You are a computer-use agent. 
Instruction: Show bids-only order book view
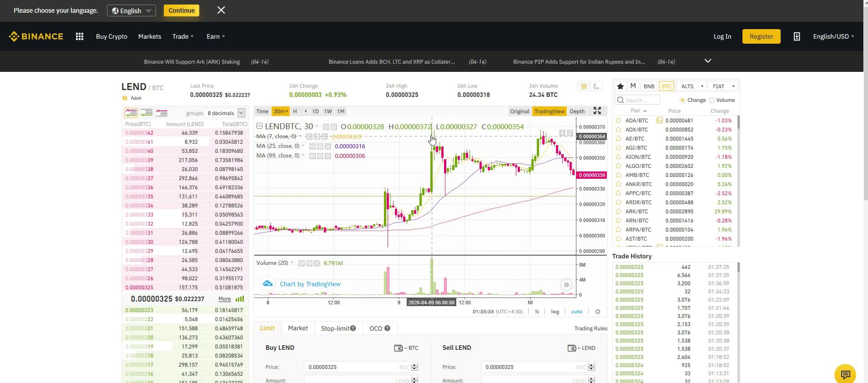pos(146,112)
